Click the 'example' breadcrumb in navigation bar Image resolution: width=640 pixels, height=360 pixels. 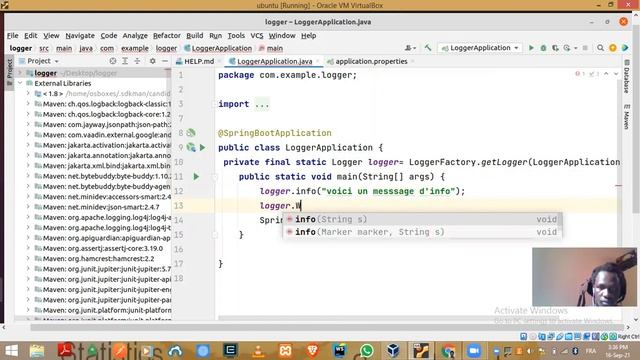(x=135, y=48)
